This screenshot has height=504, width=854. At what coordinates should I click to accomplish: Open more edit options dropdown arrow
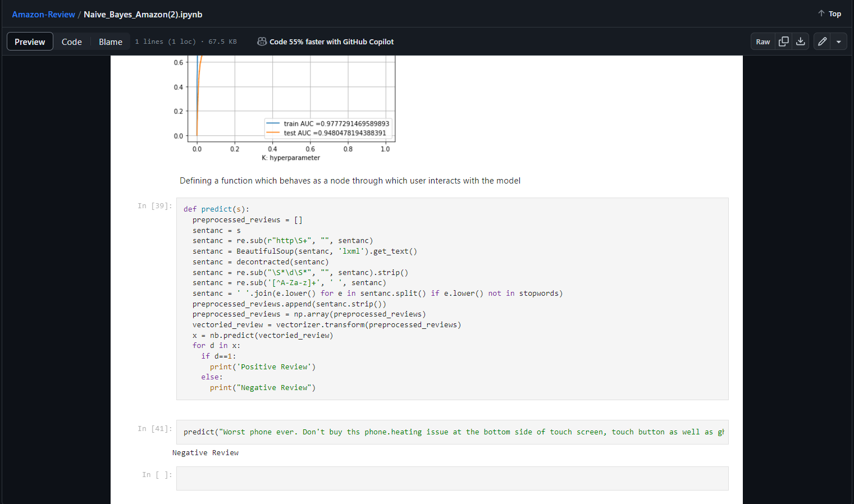coord(838,42)
